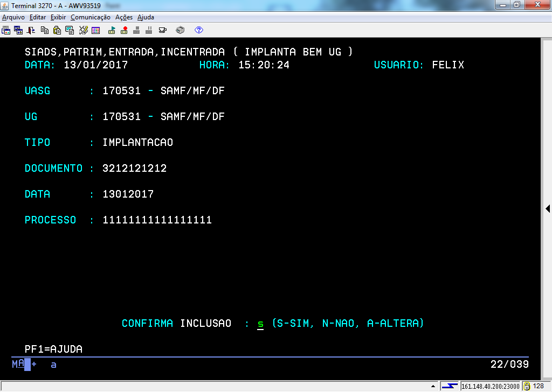
Task: Click the (S-SIM, N-NAO, A-ALTERA) hint text
Action: (x=348, y=323)
